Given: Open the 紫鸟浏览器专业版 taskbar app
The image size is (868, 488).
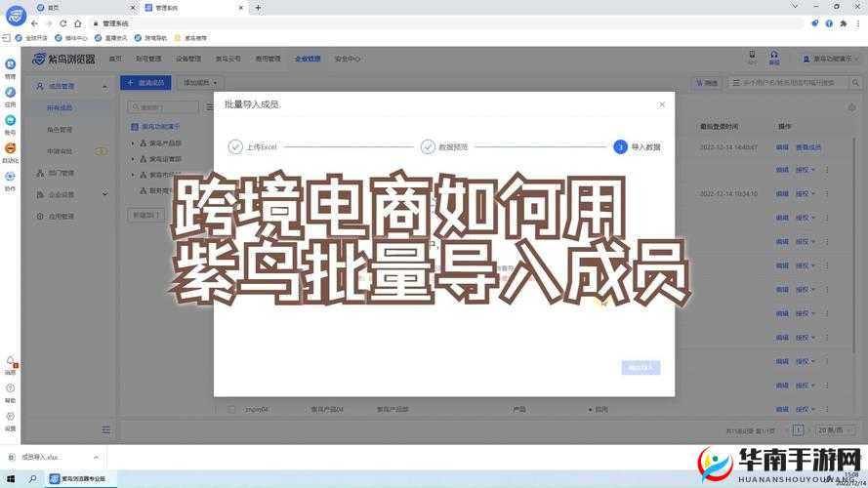Looking at the screenshot, I should pyautogui.click(x=81, y=478).
